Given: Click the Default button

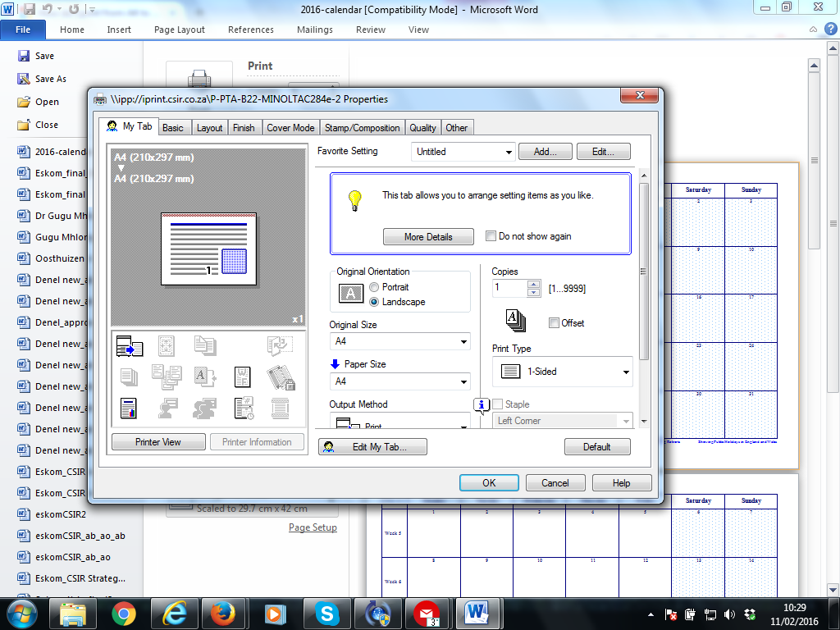Looking at the screenshot, I should [597, 447].
